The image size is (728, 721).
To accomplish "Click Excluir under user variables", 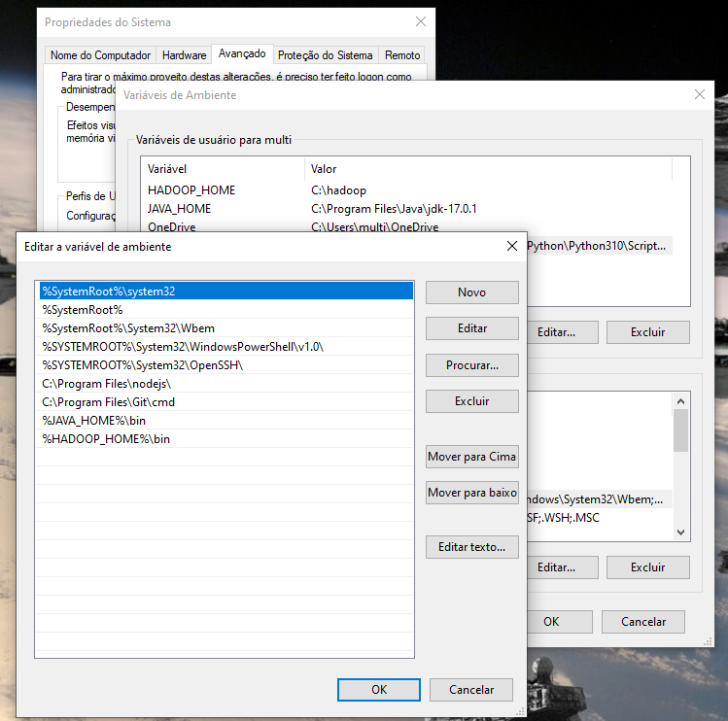I will tap(647, 332).
